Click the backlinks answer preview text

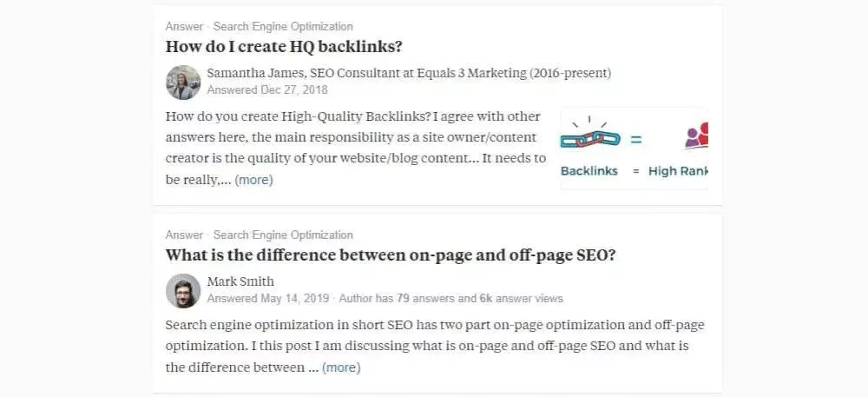[x=356, y=136]
